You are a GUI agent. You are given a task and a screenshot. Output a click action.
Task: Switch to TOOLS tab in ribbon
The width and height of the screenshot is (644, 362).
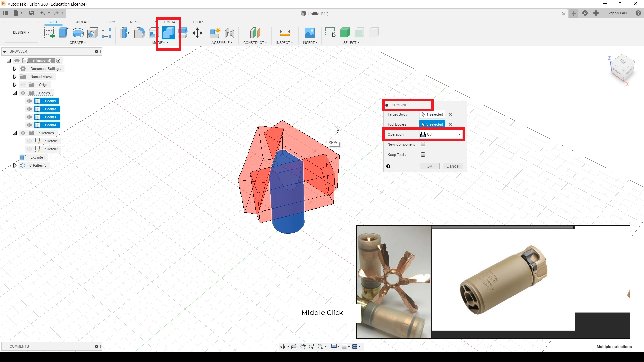198,22
